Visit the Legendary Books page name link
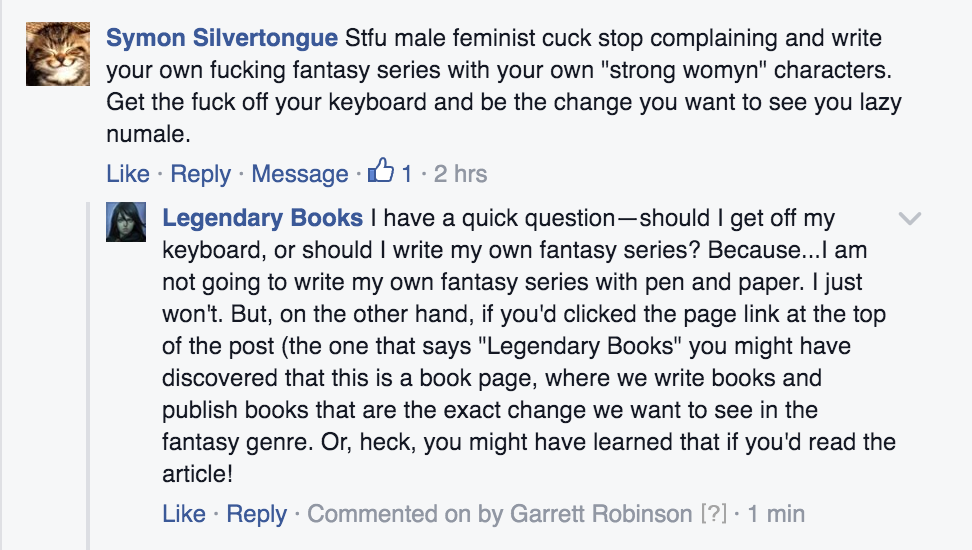Image resolution: width=972 pixels, height=550 pixels. [262, 218]
